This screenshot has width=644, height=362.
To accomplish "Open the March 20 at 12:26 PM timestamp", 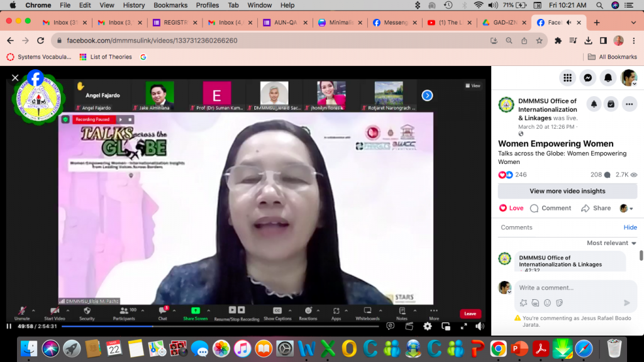I will [547, 127].
